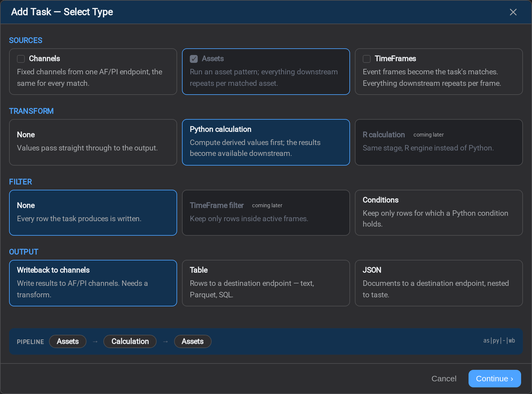
Task: Choose the Python calculation transform
Action: click(266, 142)
